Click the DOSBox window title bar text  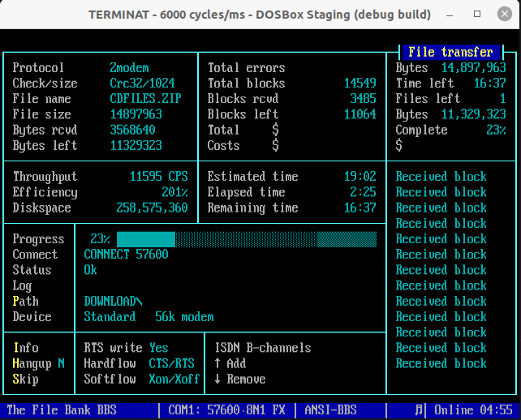(x=260, y=15)
